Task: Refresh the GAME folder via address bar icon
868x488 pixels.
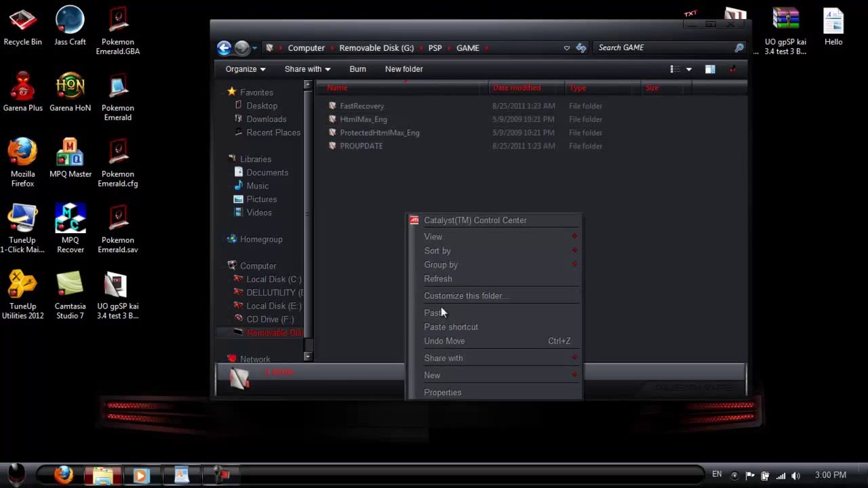Action: coord(581,47)
